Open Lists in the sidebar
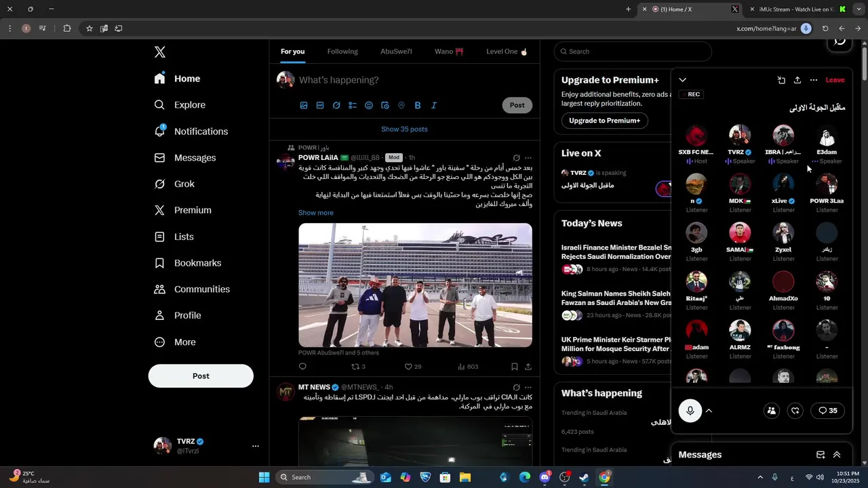Image resolution: width=868 pixels, height=488 pixels. (174, 237)
